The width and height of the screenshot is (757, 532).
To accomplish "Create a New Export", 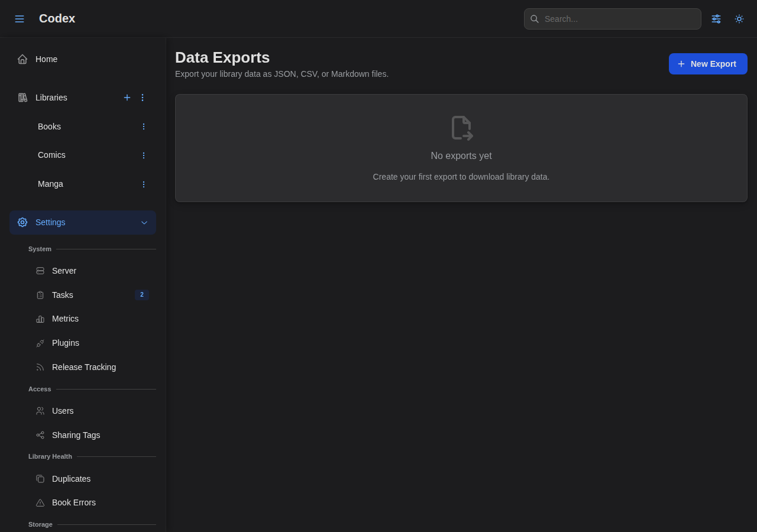I will pos(708,64).
